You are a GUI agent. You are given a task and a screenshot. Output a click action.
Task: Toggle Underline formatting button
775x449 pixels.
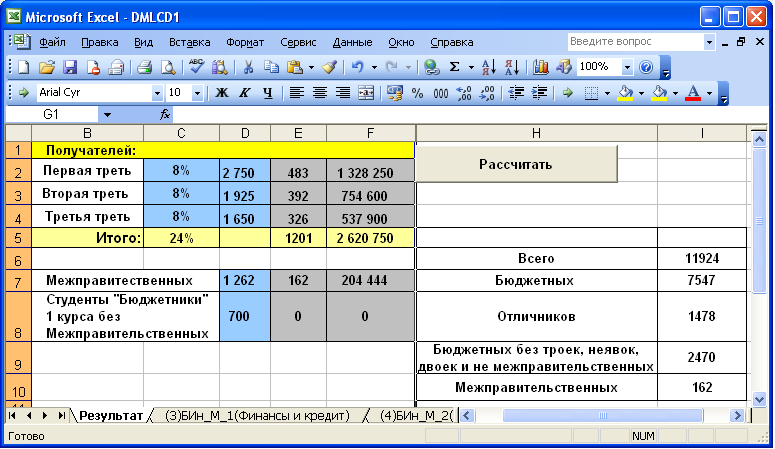pyautogui.click(x=267, y=93)
